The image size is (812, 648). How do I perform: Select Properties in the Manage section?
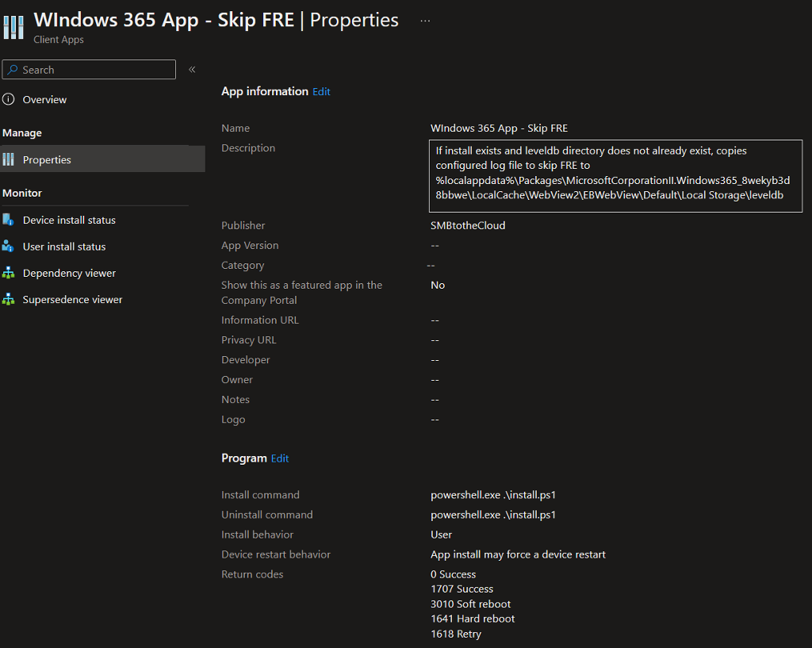47,159
